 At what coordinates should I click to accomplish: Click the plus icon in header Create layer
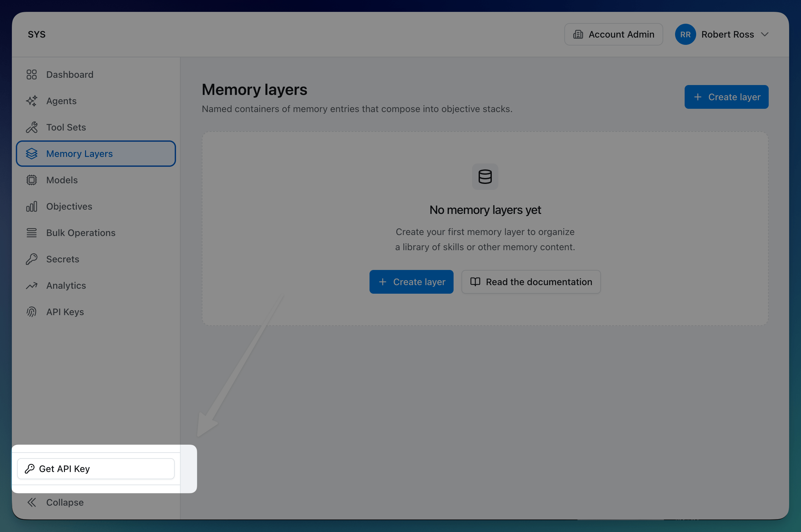(697, 97)
